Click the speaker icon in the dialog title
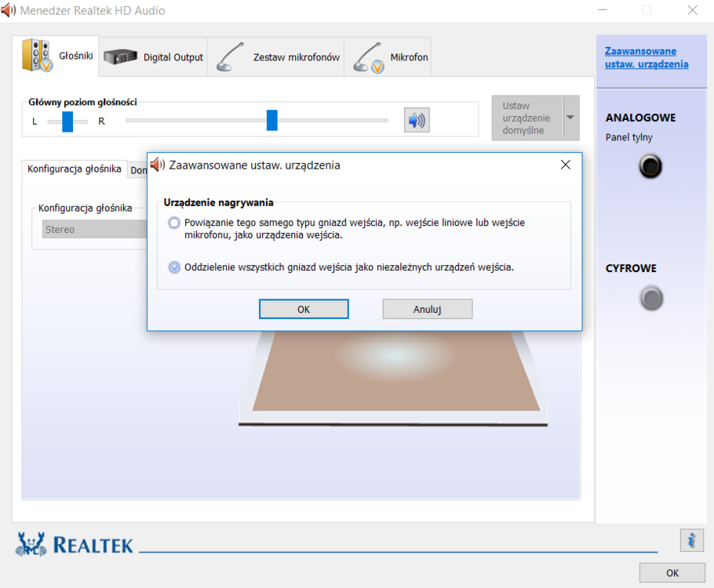714x588 pixels. coord(158,165)
